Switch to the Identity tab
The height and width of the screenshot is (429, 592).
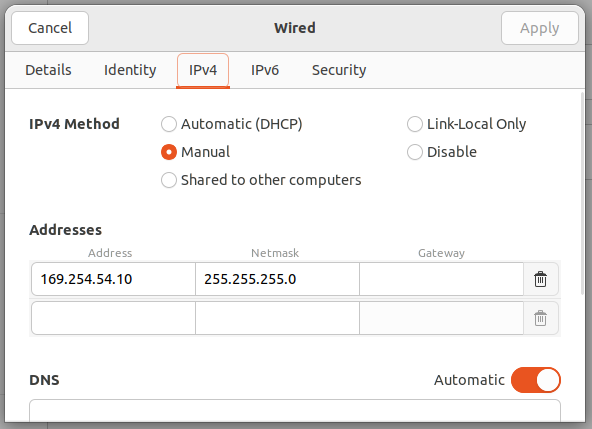[130, 70]
